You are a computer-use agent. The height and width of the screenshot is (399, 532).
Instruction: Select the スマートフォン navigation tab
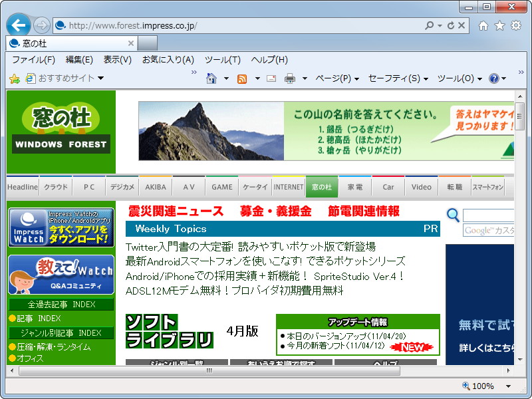point(488,187)
